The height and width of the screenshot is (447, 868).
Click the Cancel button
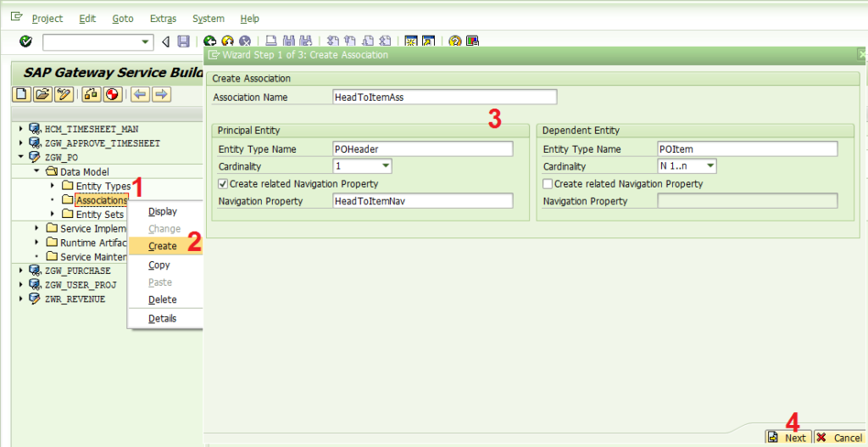click(x=840, y=438)
